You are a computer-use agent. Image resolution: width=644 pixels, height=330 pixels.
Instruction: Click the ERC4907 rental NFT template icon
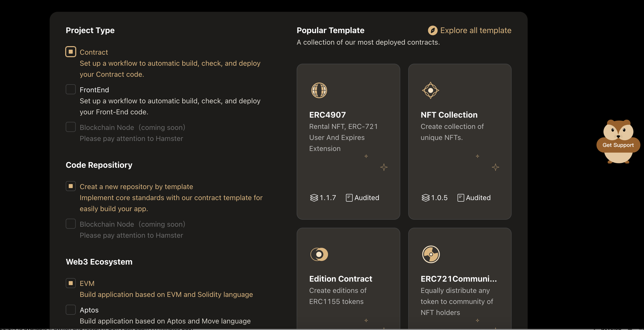pyautogui.click(x=319, y=90)
